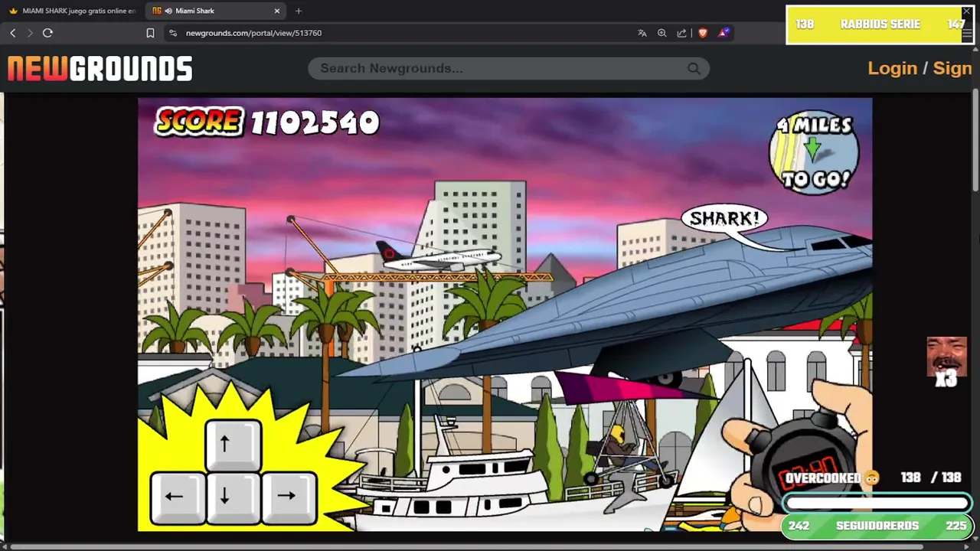The image size is (980, 551).
Task: Click the x3 face emote overlay
Action: point(946,361)
